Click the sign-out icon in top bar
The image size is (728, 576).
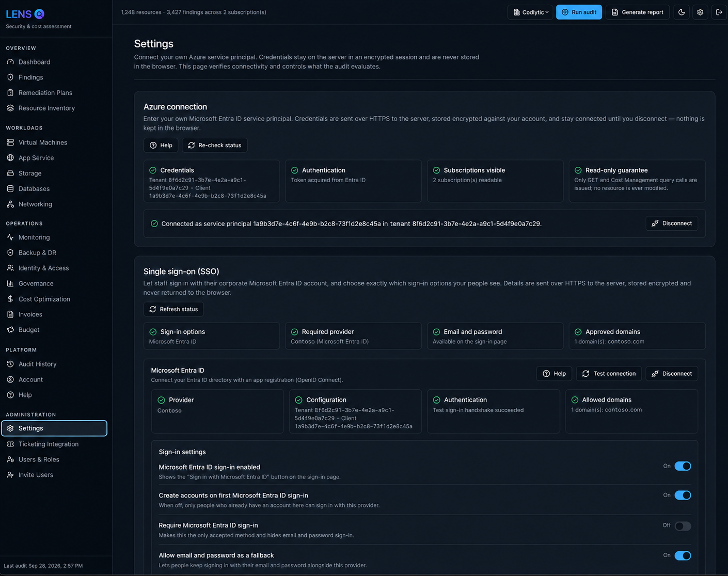pos(719,12)
